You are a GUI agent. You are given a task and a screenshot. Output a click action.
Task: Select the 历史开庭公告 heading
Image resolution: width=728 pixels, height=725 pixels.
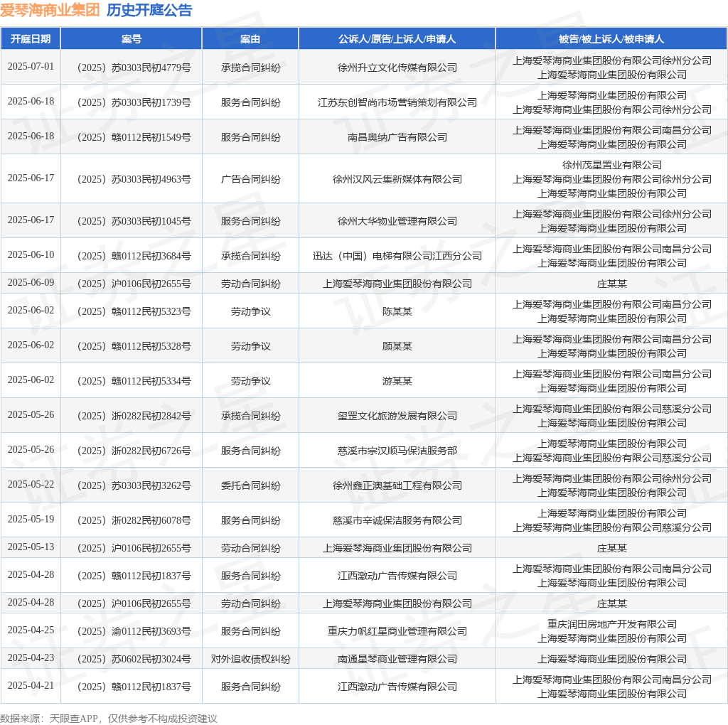click(149, 11)
